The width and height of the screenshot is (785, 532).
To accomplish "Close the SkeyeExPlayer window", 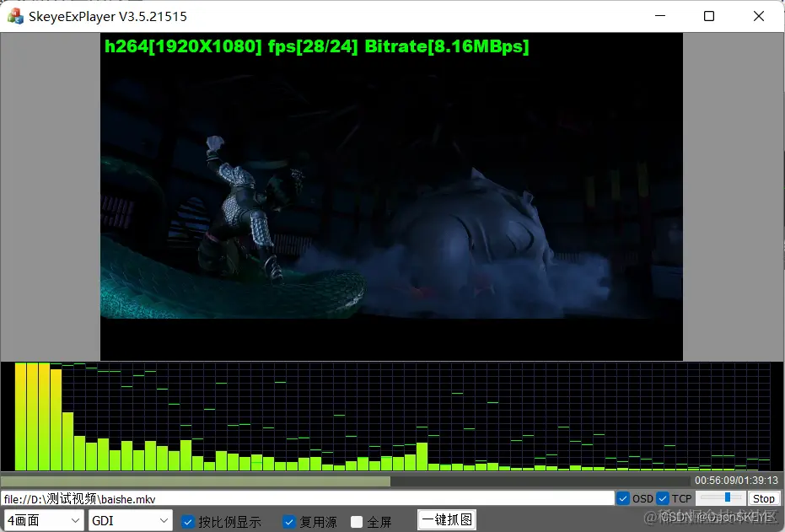I will [759, 16].
